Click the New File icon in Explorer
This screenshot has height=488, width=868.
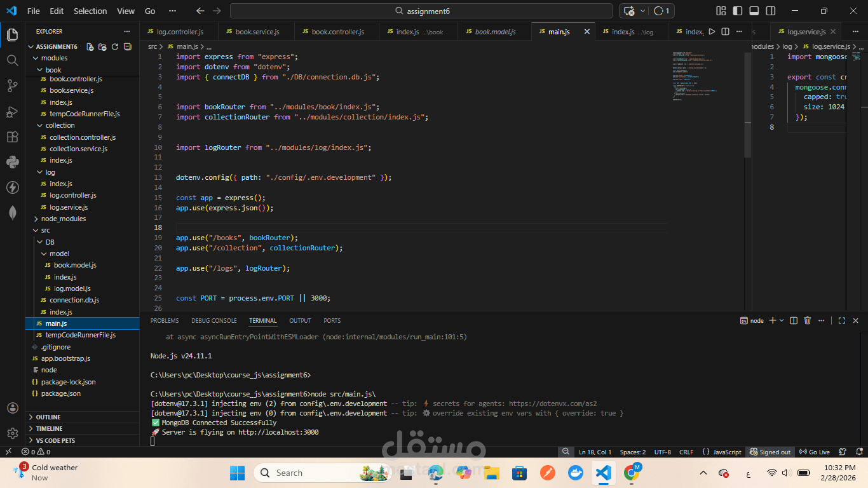[x=90, y=46]
